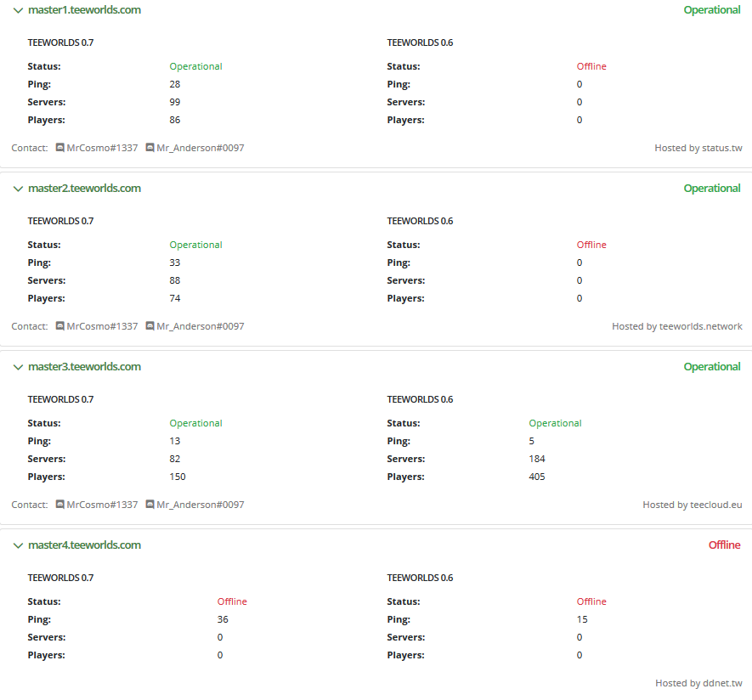Select MrCosmo#1337 contact name under master2
The height and width of the screenshot is (700, 752).
[x=102, y=326]
